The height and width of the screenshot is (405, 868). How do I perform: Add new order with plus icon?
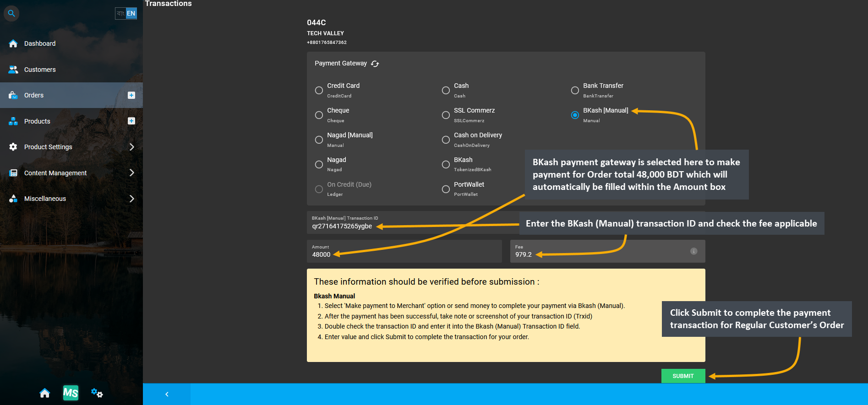131,95
